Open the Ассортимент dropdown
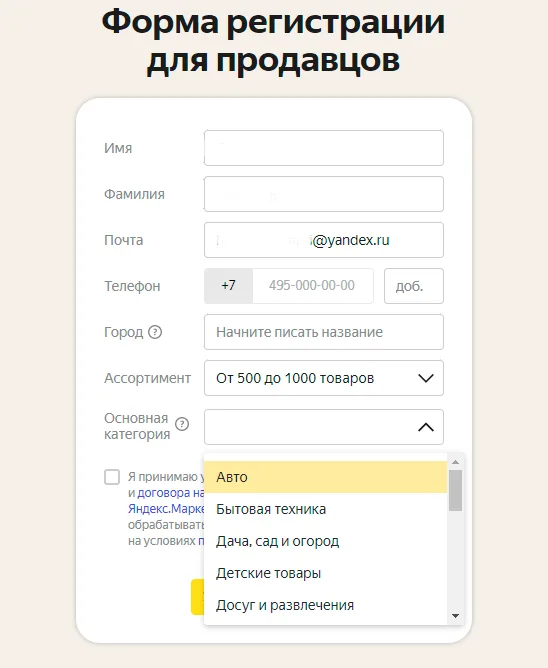 tap(324, 378)
